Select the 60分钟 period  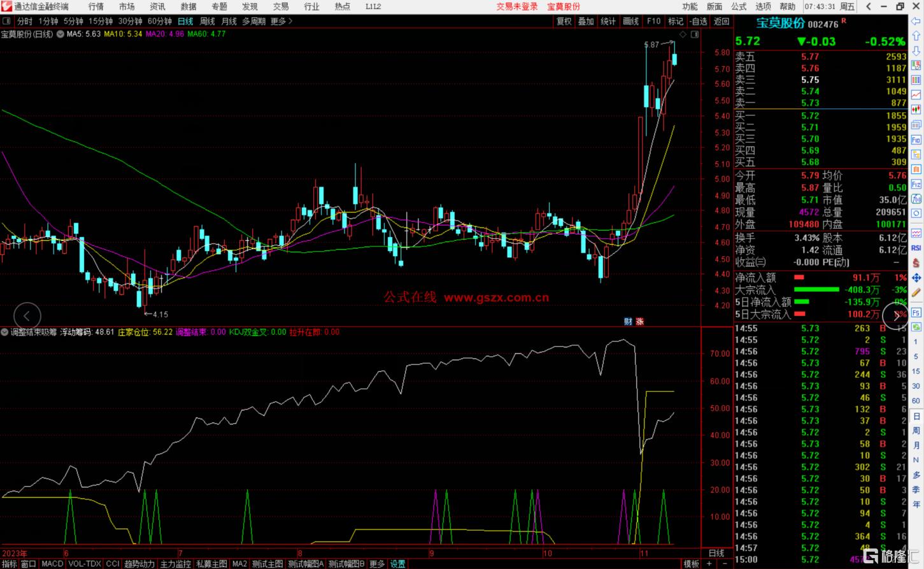pos(159,21)
